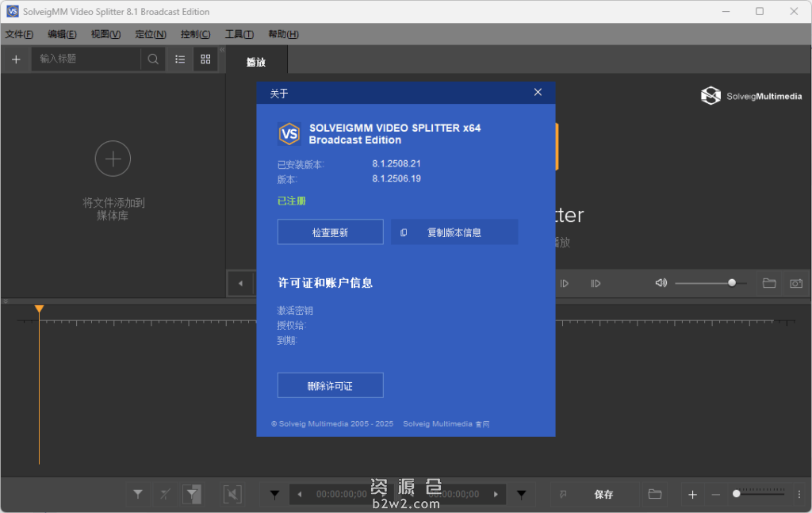Screen dimensions: 812x513
Task: Open the 文件 menu
Action: click(19, 34)
